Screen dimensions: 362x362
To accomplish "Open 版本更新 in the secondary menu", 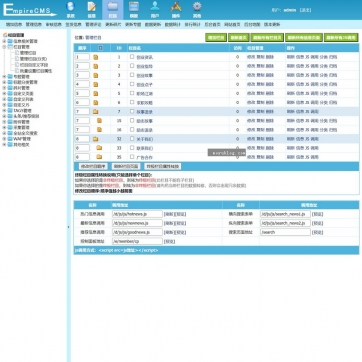I will point(272,25).
